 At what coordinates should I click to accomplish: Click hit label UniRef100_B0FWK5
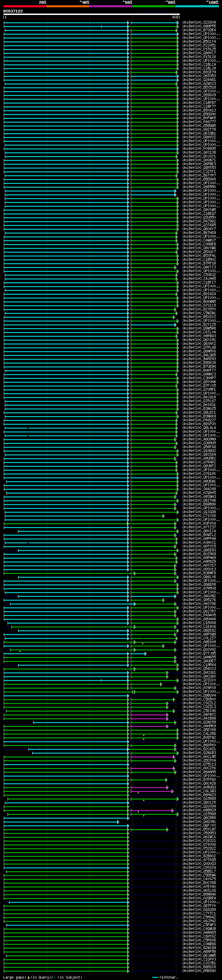point(199,118)
